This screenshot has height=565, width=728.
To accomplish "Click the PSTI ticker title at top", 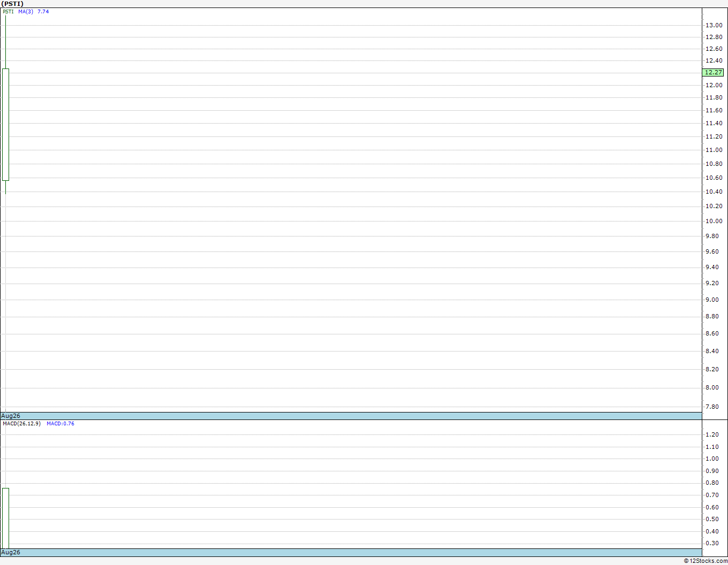I will pos(12,4).
